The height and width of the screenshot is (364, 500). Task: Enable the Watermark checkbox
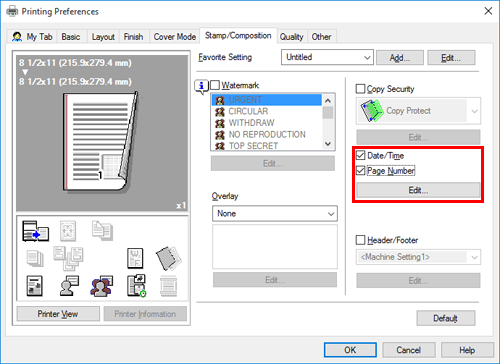click(x=215, y=85)
